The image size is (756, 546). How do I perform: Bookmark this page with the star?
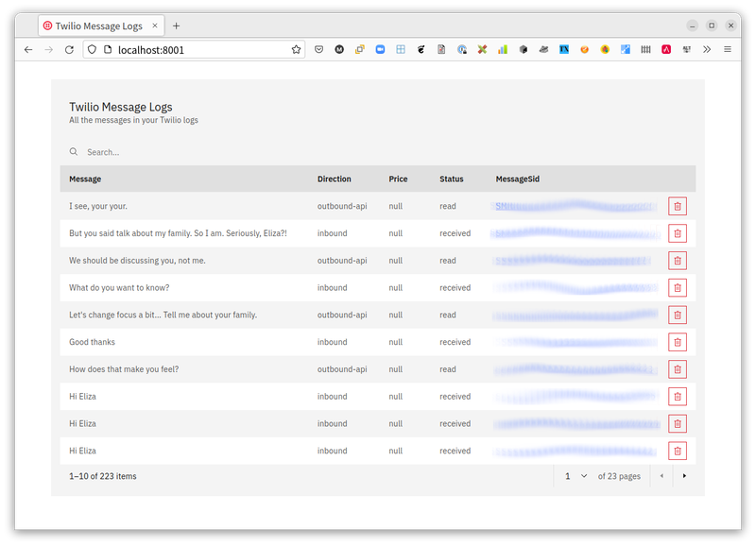[x=296, y=50]
